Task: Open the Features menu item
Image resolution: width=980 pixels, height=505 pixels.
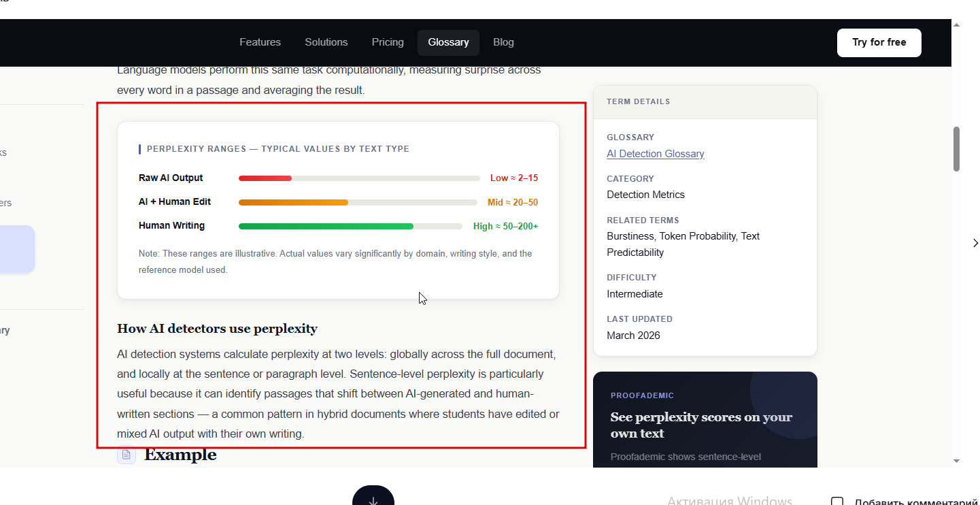Action: pos(260,42)
